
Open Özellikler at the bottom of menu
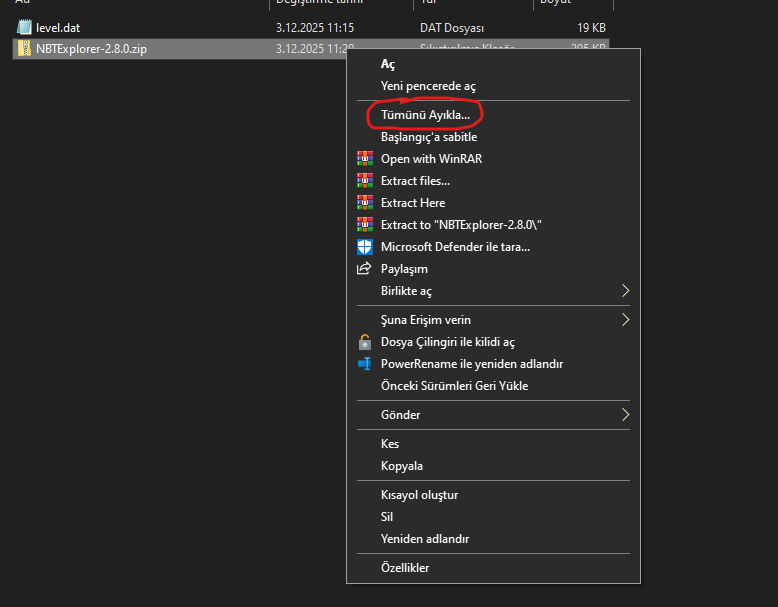(x=405, y=568)
